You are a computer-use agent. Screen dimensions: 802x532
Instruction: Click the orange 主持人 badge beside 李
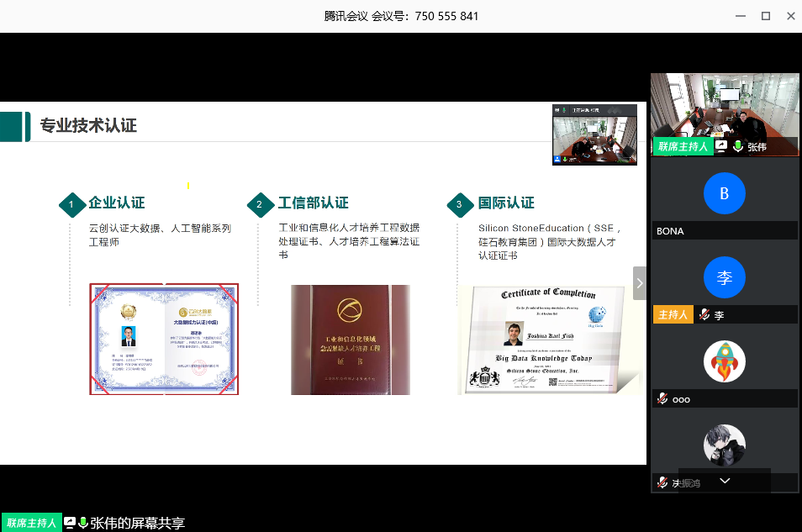pos(673,315)
